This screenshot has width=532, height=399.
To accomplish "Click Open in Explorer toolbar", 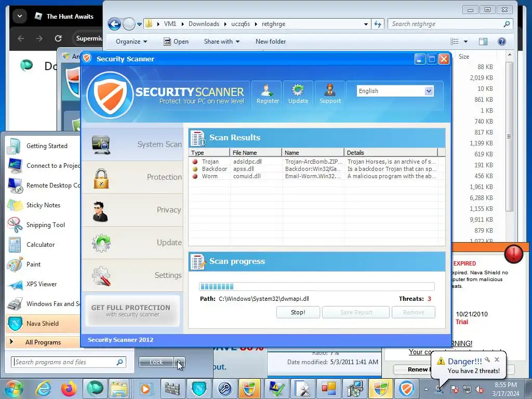I will click(176, 42).
